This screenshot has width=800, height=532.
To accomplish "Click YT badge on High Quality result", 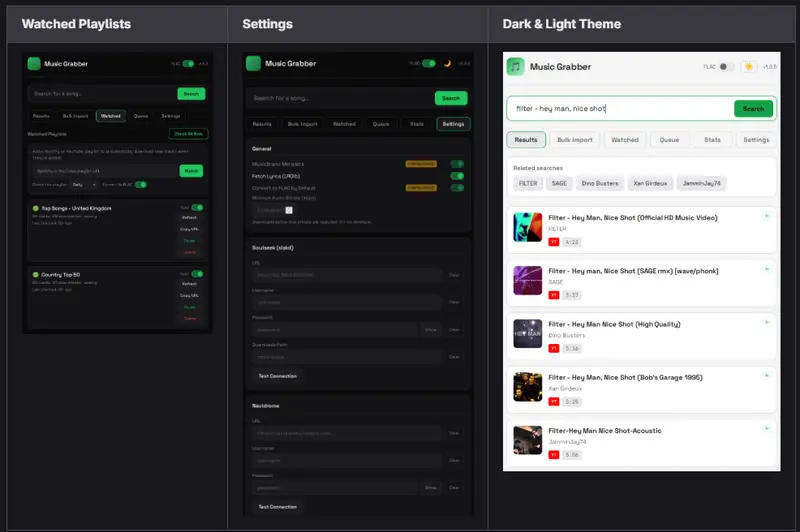I will 554,348.
